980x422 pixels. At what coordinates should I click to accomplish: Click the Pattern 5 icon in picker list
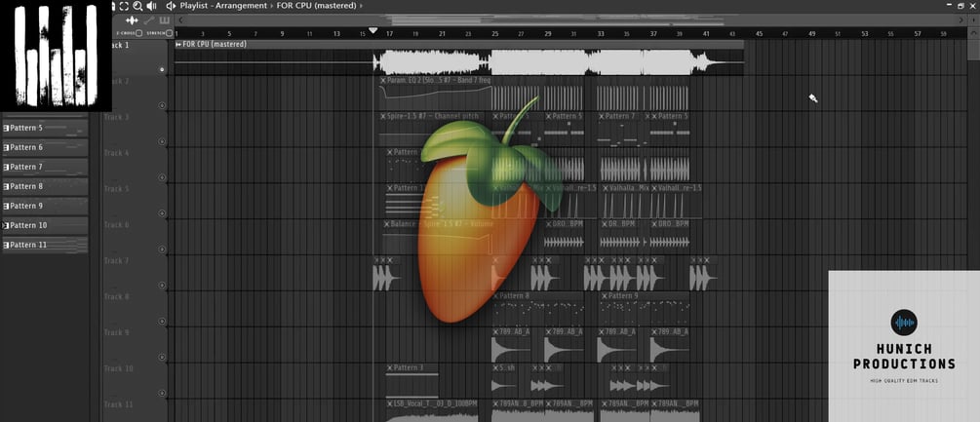pyautogui.click(x=6, y=128)
